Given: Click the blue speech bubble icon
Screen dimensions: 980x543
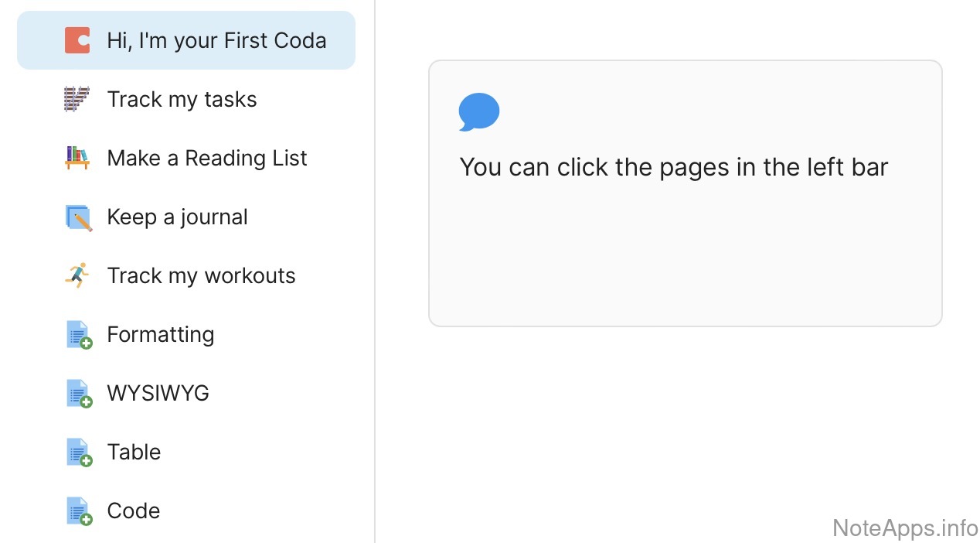Looking at the screenshot, I should (x=479, y=112).
